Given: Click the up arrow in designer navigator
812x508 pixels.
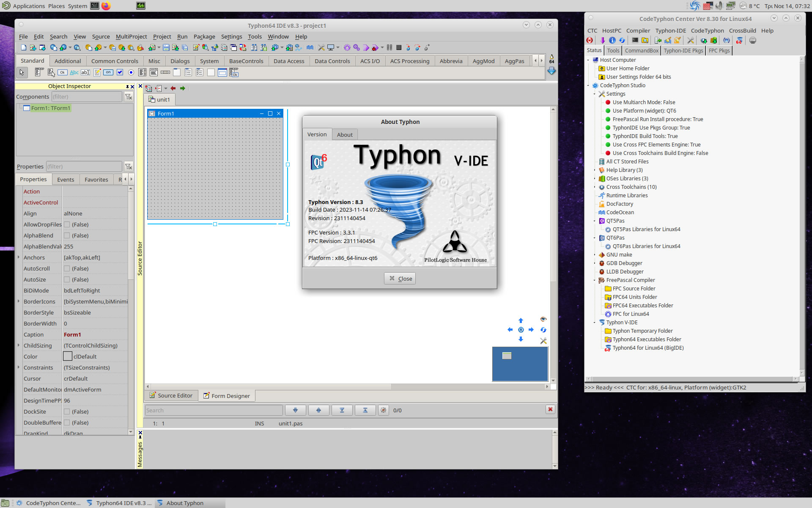Looking at the screenshot, I should coord(521,320).
